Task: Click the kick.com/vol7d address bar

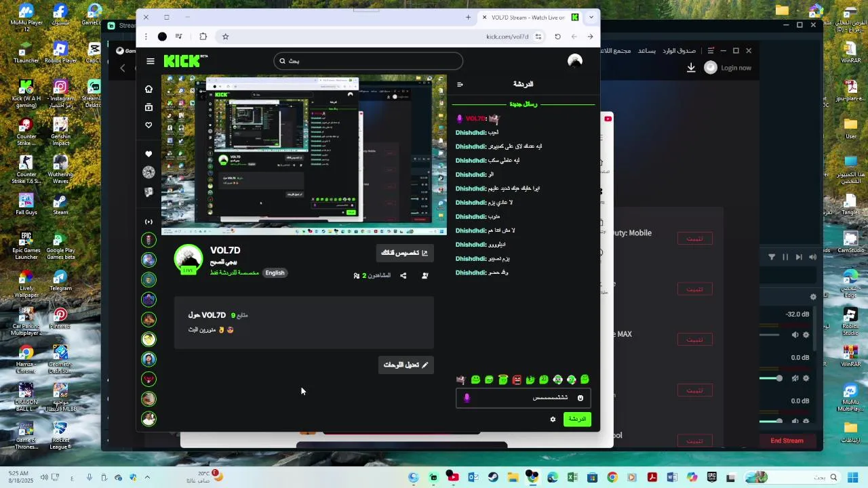Action: point(507,37)
